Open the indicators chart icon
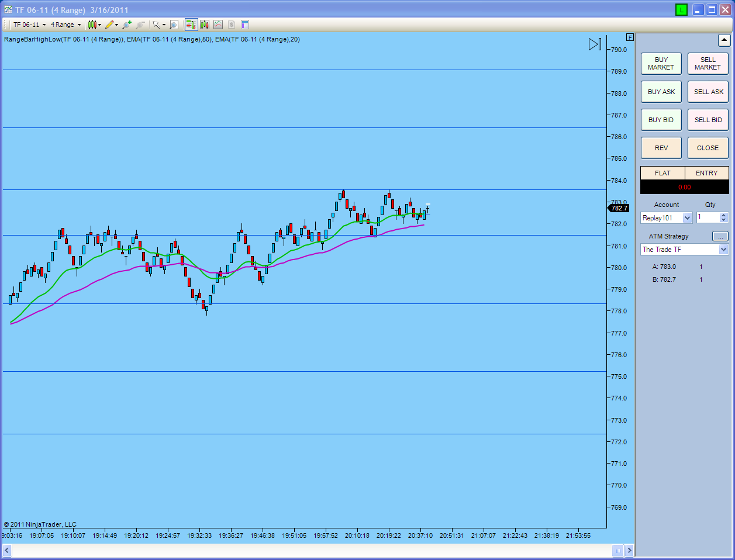Screen dimensions: 735x560 pos(218,25)
